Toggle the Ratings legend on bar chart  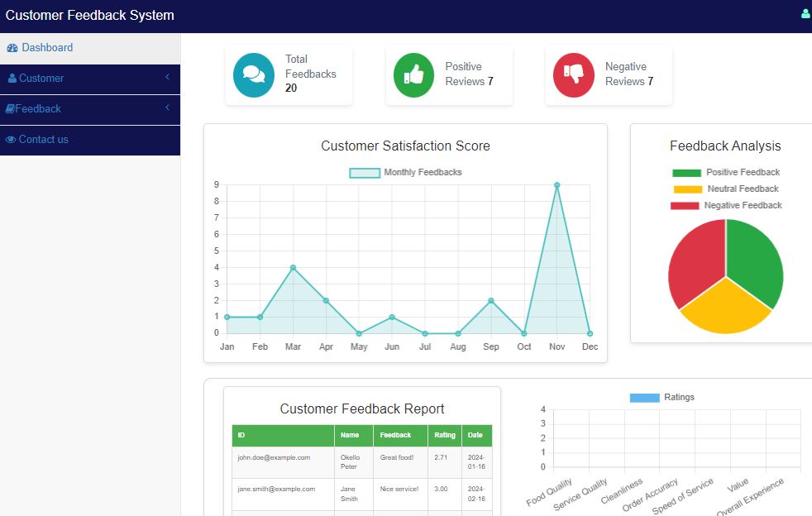pos(662,398)
